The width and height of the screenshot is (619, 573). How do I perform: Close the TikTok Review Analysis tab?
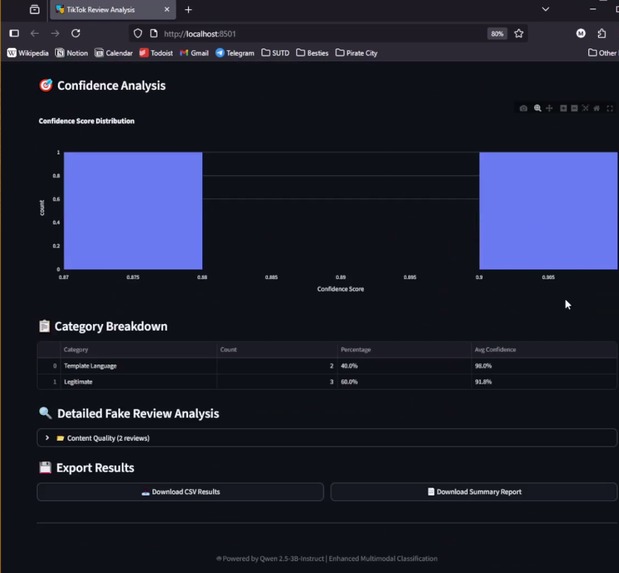point(167,9)
